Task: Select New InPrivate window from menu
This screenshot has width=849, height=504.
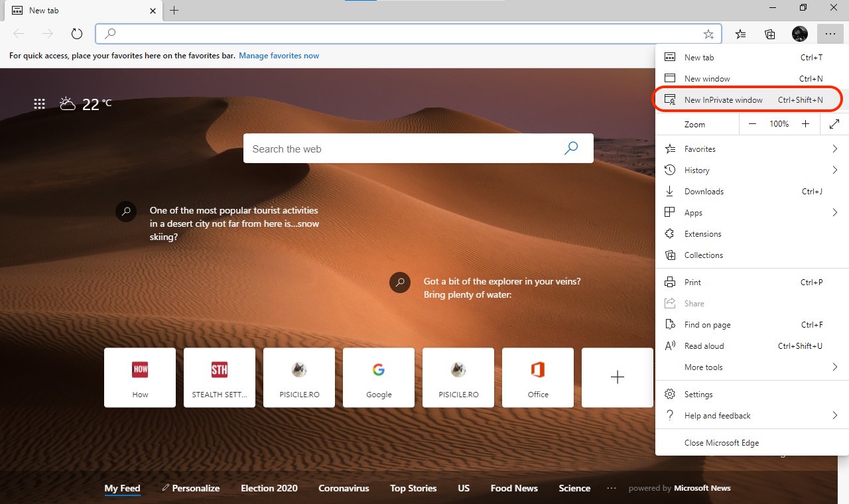Action: [723, 100]
